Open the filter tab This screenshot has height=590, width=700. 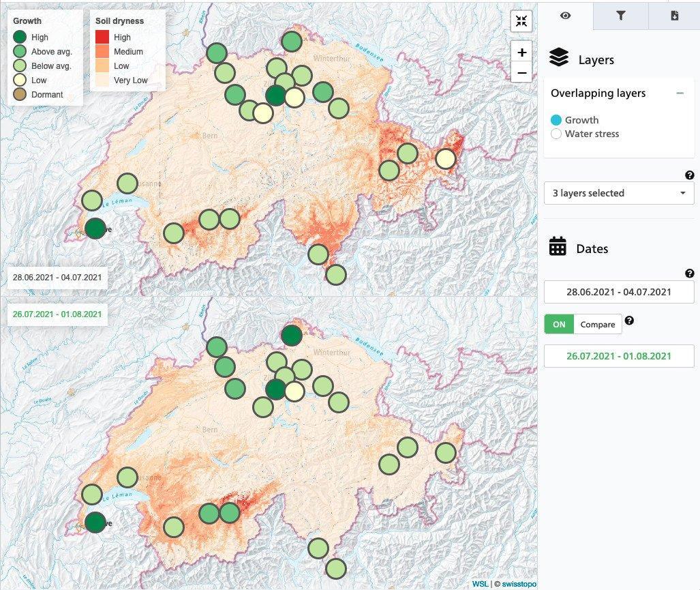pos(620,16)
